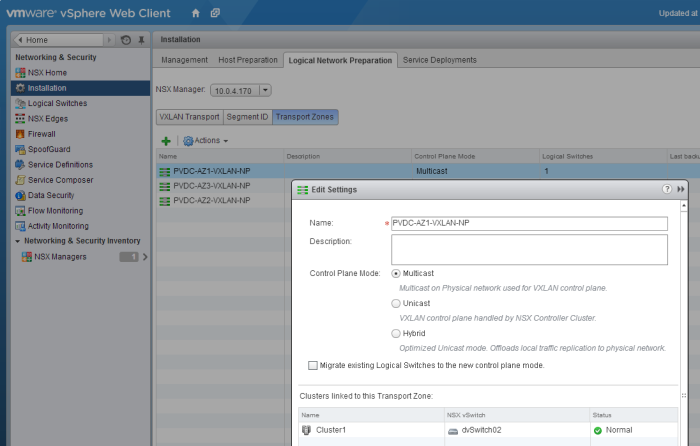Click double-arrow icon in Edit Settings

pos(680,189)
